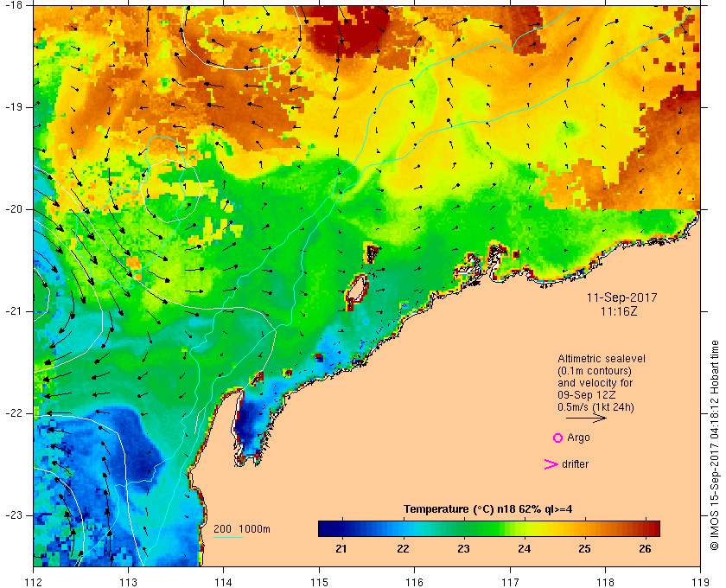Click the latitude axis label '-22'
This screenshot has width=726, height=588.
tap(14, 413)
